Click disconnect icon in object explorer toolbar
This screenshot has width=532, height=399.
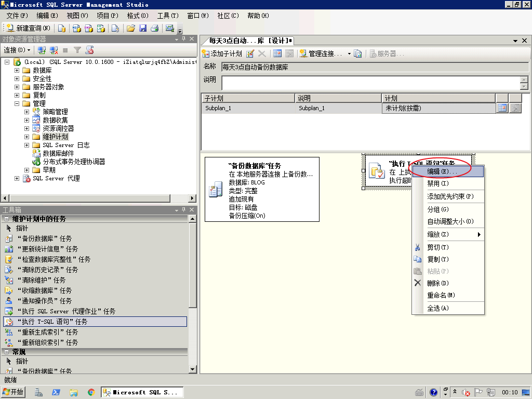(54, 50)
